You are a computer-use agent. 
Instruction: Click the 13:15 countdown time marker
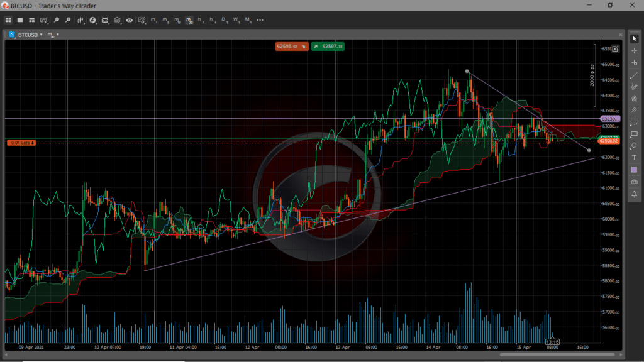pos(552,342)
